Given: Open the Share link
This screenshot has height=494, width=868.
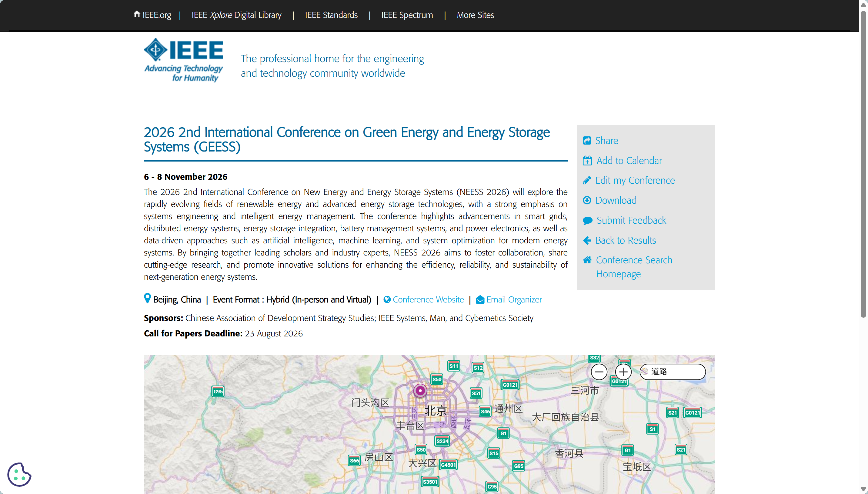Looking at the screenshot, I should tap(606, 140).
